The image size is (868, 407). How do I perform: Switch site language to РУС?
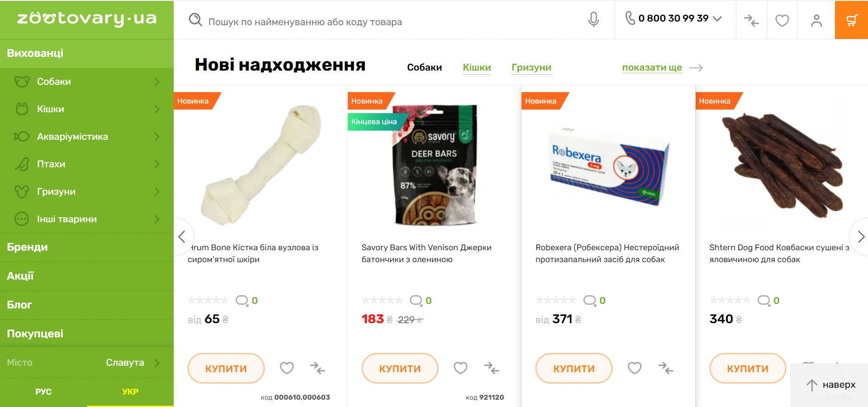click(44, 392)
